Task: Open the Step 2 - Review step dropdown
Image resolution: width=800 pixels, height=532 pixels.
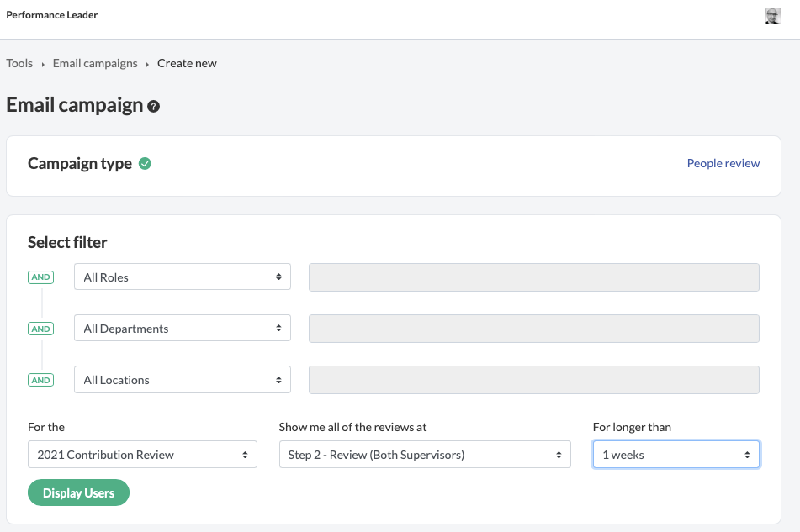Action: click(x=424, y=455)
